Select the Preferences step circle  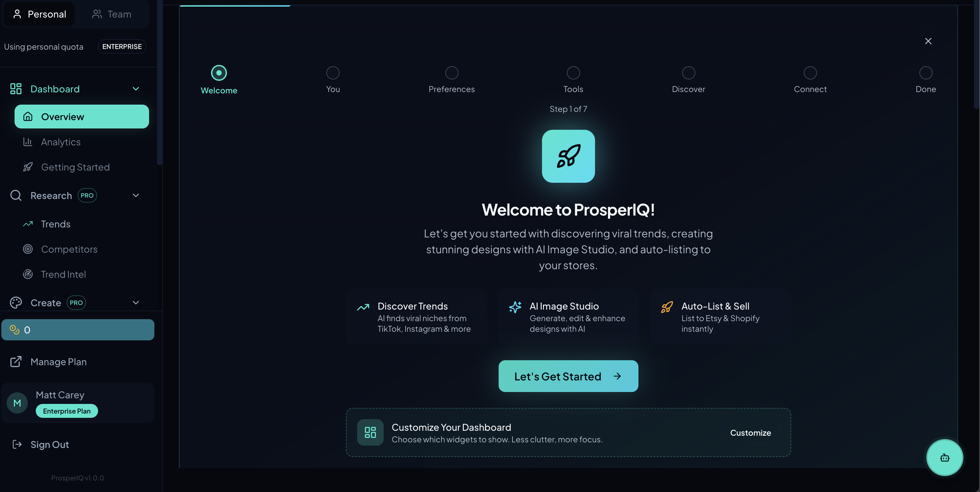pyautogui.click(x=452, y=73)
